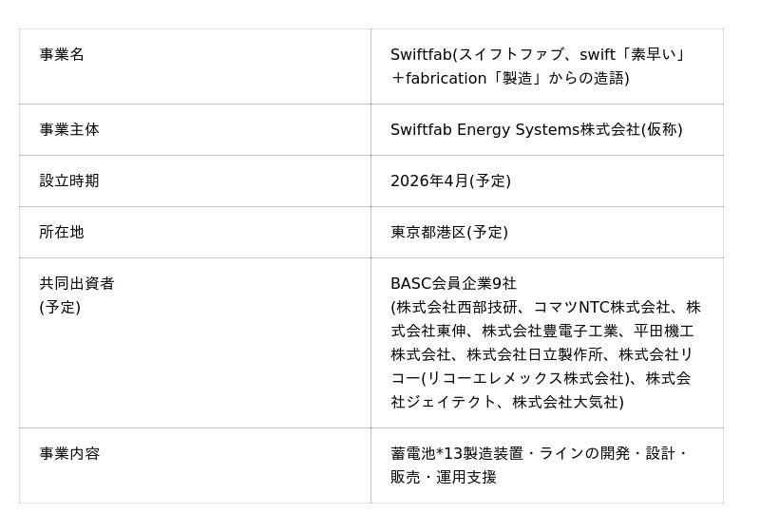Click the 共同出資者 label
Image resolution: width=760 pixels, height=532 pixels.
(77, 284)
